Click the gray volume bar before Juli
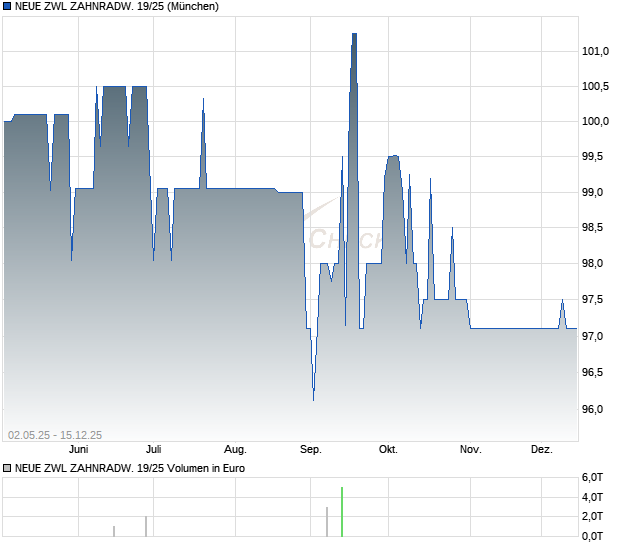This screenshot has width=620, height=546. point(146,527)
